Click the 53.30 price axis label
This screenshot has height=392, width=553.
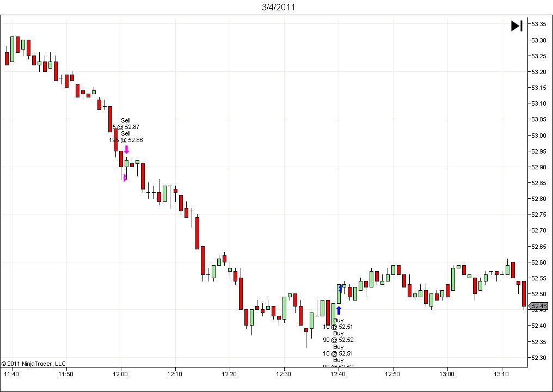[x=538, y=40]
